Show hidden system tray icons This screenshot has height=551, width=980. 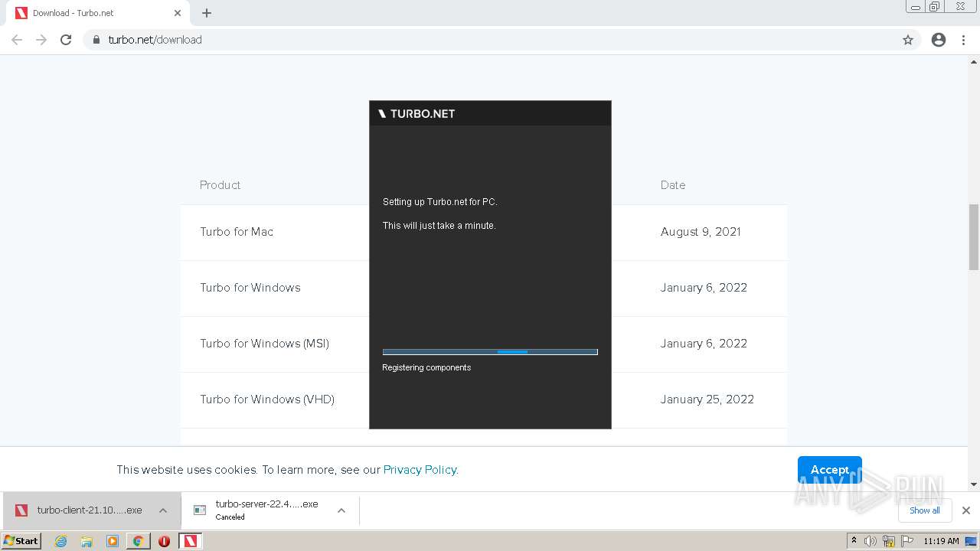point(854,541)
